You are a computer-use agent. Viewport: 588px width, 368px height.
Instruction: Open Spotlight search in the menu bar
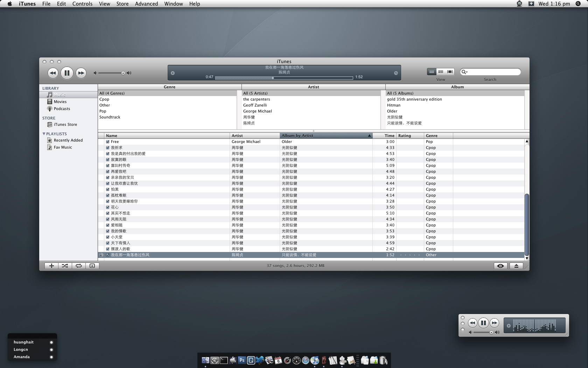pyautogui.click(x=578, y=4)
